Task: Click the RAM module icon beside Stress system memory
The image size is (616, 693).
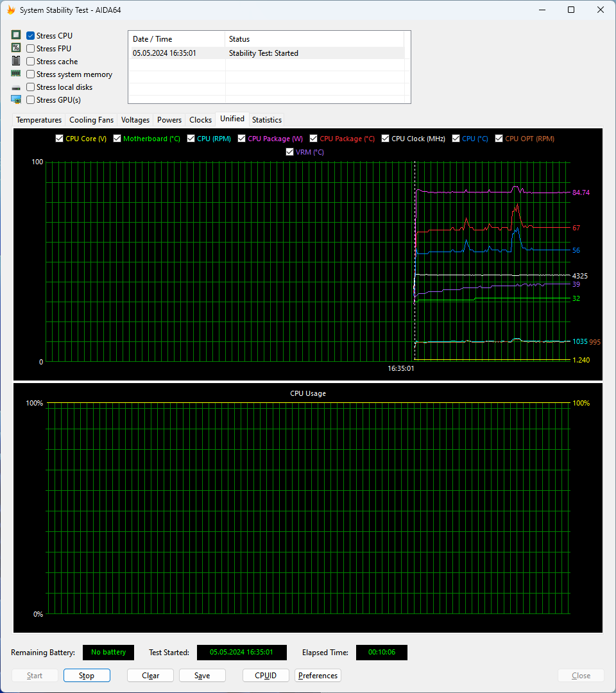Action: click(16, 73)
